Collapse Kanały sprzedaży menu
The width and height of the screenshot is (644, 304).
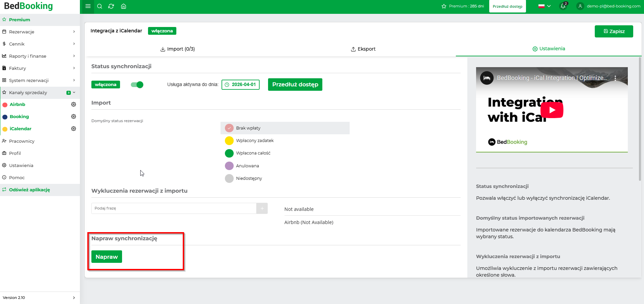(x=40, y=92)
